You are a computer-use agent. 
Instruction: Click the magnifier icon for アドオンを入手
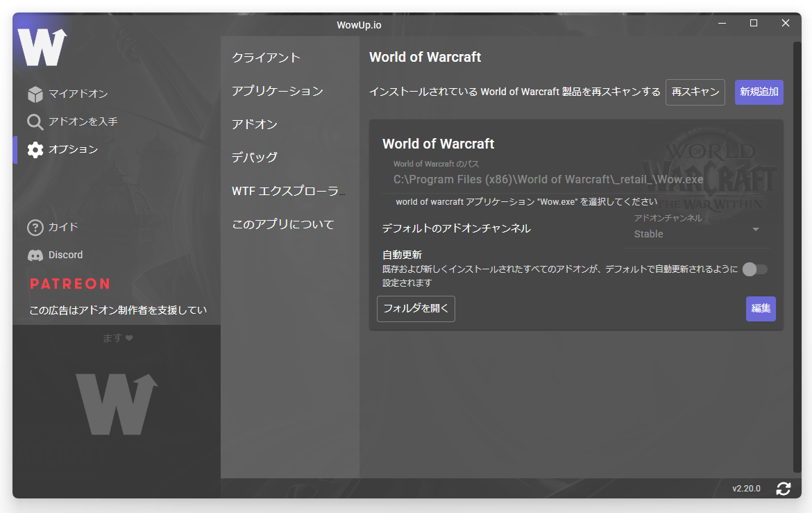pyautogui.click(x=35, y=122)
